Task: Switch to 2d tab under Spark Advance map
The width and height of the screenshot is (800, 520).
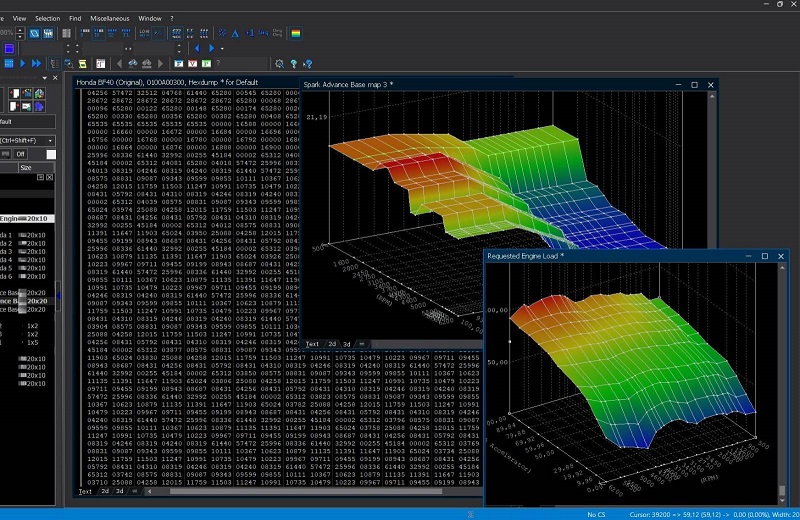Action: pos(332,344)
